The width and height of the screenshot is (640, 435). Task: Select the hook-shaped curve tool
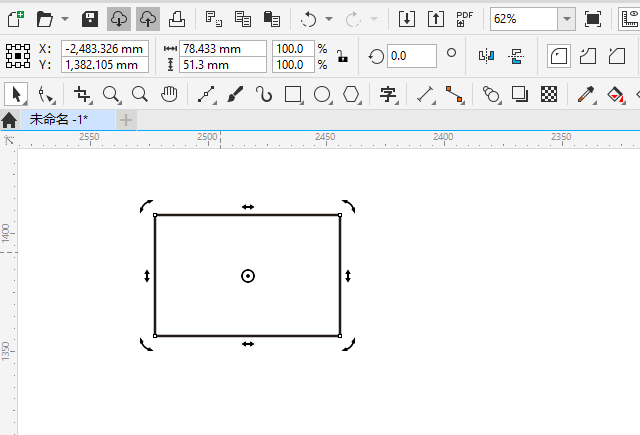264,95
